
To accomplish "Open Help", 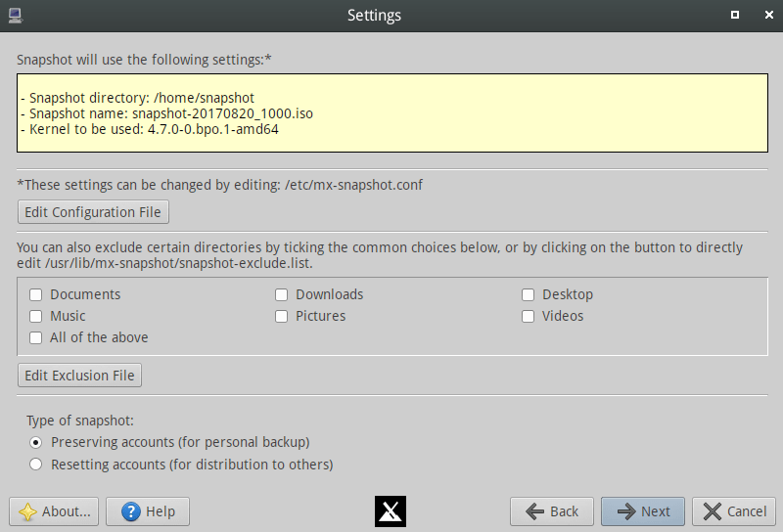I will [148, 511].
